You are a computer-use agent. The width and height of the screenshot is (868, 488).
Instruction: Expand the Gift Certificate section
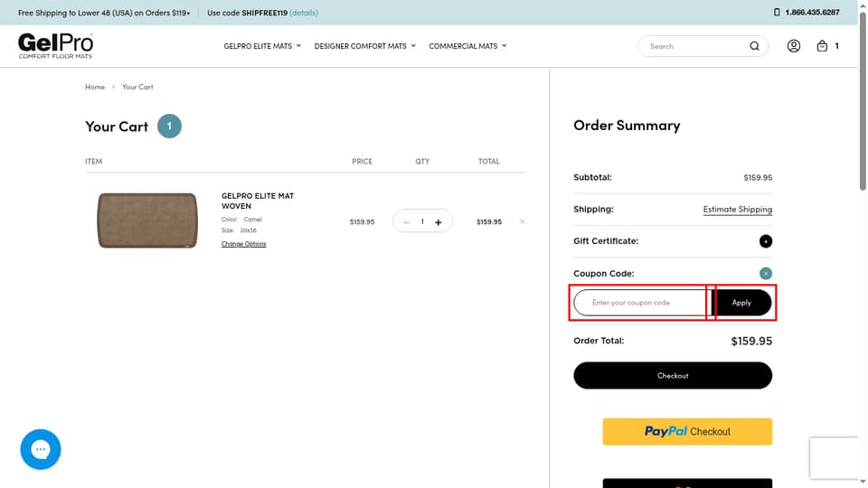pos(766,241)
